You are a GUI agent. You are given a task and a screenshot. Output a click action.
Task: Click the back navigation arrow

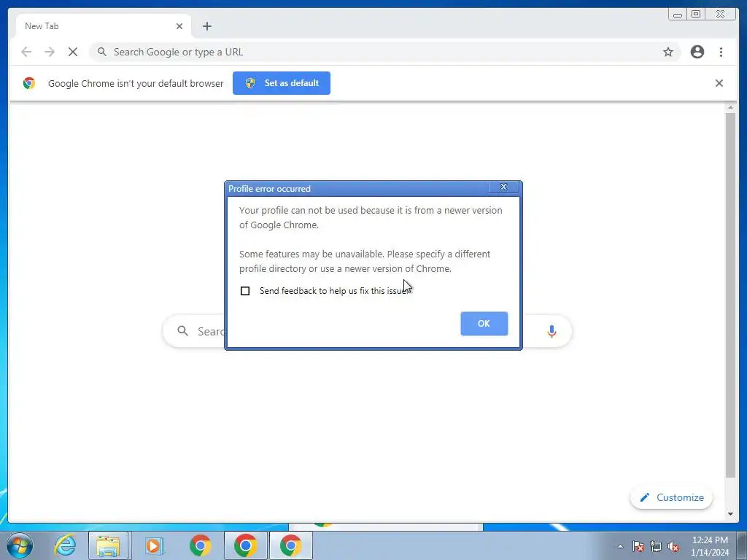point(26,52)
